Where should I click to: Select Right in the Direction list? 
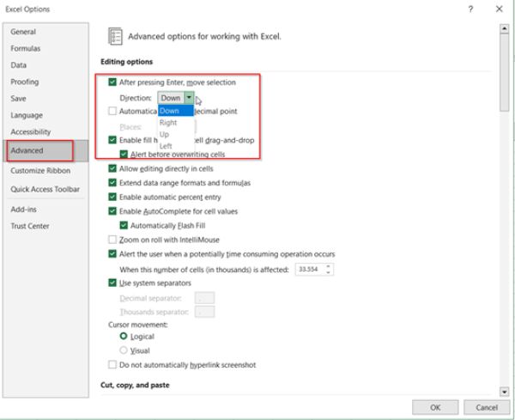pyautogui.click(x=168, y=123)
